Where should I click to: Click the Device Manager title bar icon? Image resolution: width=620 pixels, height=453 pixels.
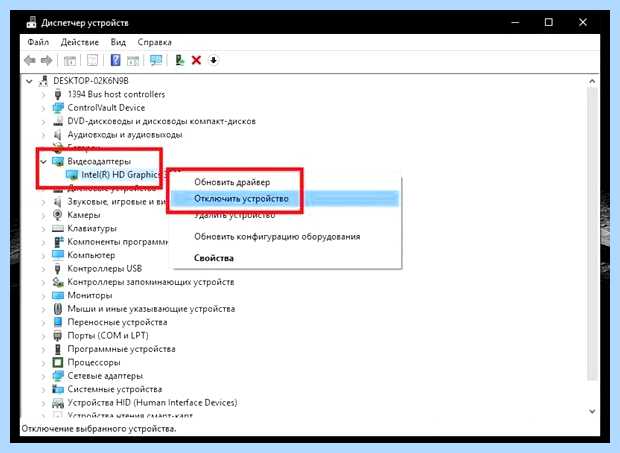32,23
